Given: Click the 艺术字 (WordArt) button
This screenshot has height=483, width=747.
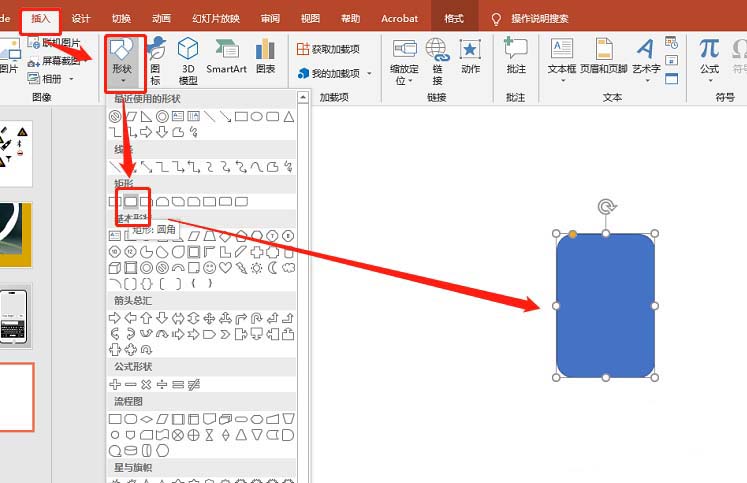Looking at the screenshot, I should (x=646, y=60).
